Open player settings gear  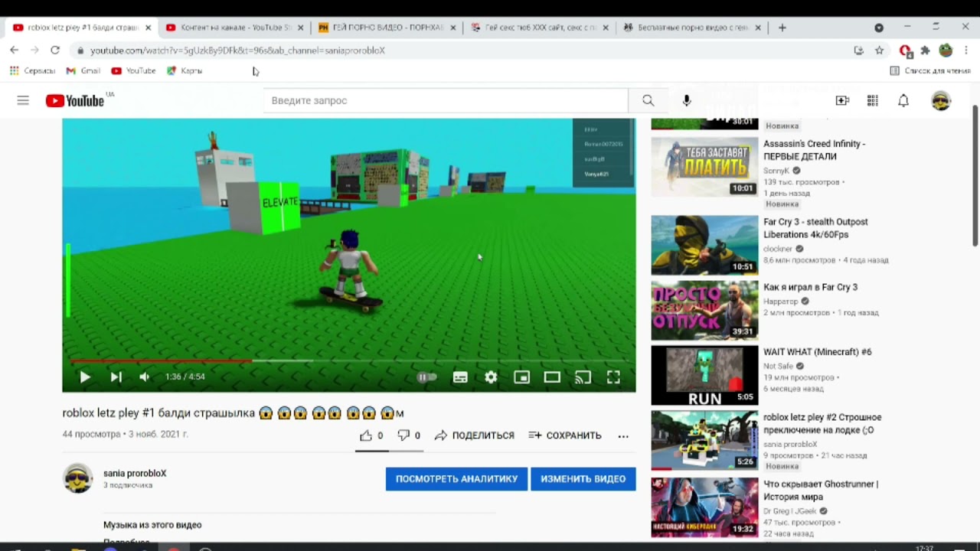pos(491,377)
